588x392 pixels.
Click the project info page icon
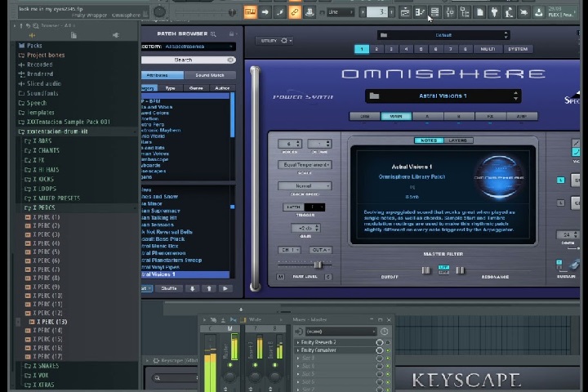click(479, 12)
